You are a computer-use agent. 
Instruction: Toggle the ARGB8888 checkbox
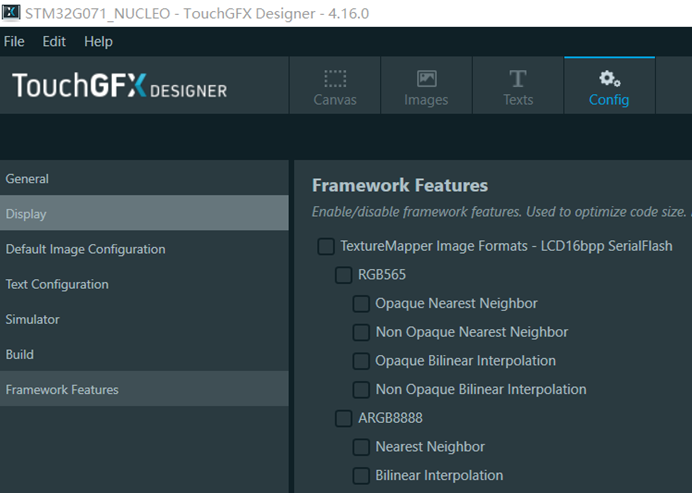click(343, 418)
